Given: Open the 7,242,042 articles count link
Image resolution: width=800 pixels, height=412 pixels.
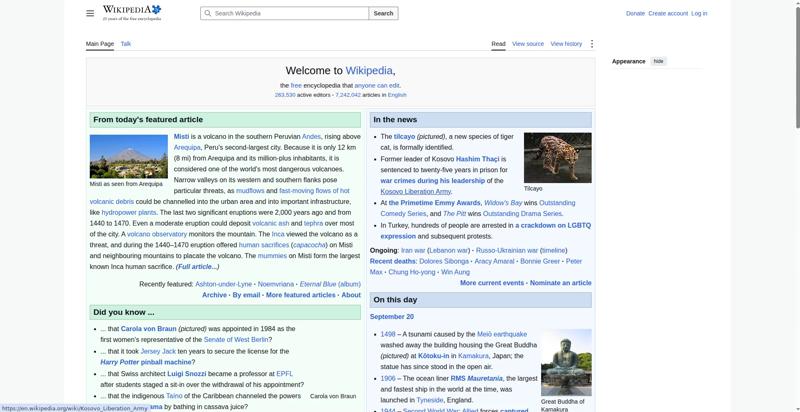Looking at the screenshot, I should click(348, 95).
